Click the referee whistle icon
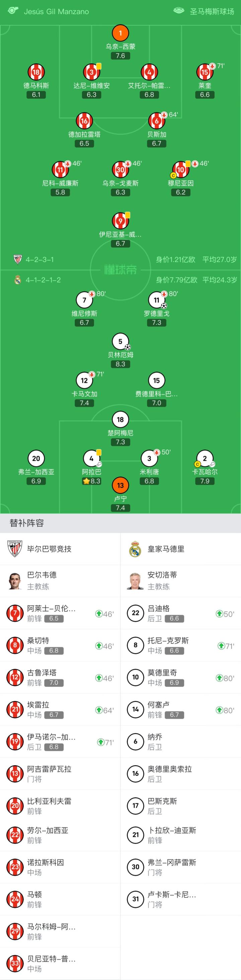241x980 pixels. click(x=13, y=11)
